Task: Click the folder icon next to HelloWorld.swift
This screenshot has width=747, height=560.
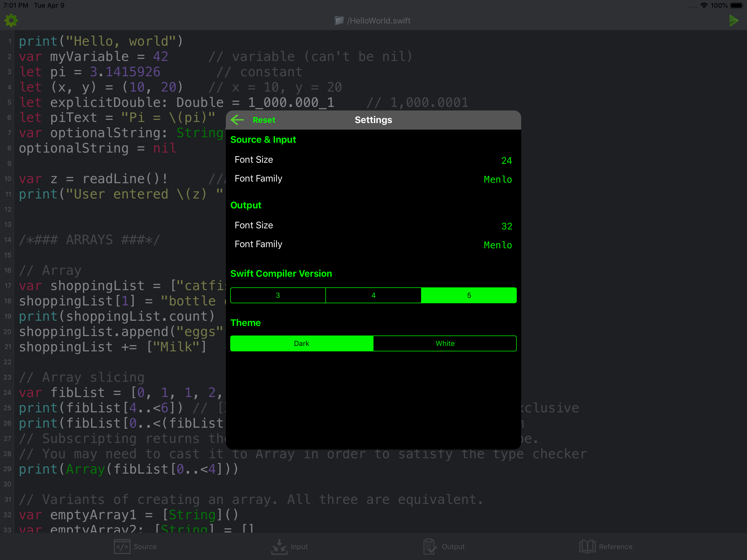Action: (339, 21)
